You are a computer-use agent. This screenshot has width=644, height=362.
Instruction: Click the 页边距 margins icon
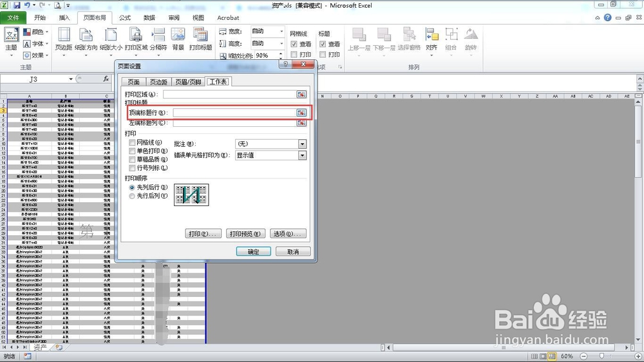pyautogui.click(x=64, y=36)
